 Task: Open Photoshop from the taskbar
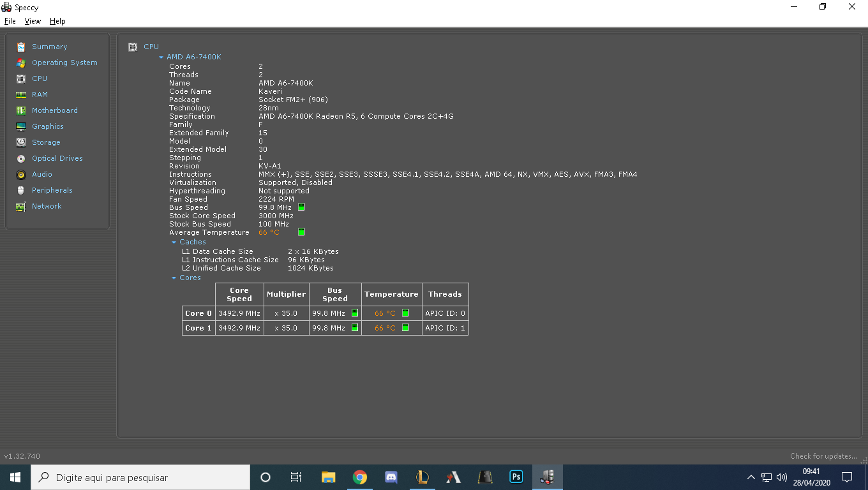(x=516, y=477)
